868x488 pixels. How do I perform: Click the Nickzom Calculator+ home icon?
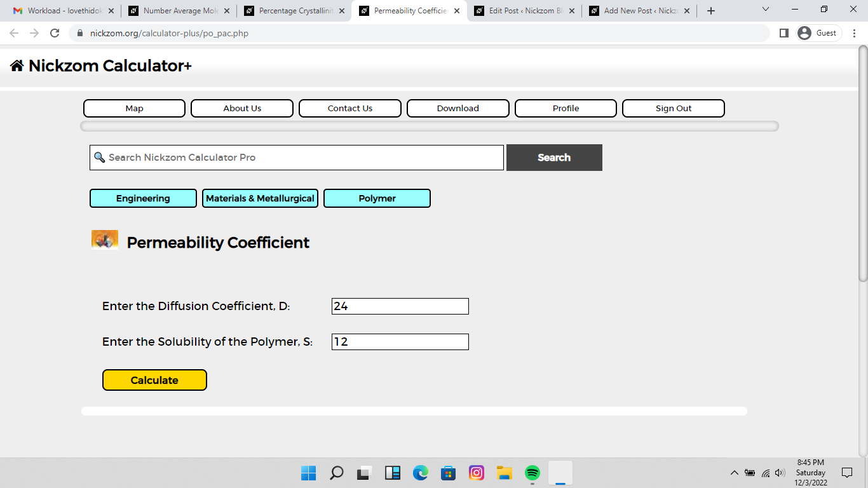click(17, 65)
